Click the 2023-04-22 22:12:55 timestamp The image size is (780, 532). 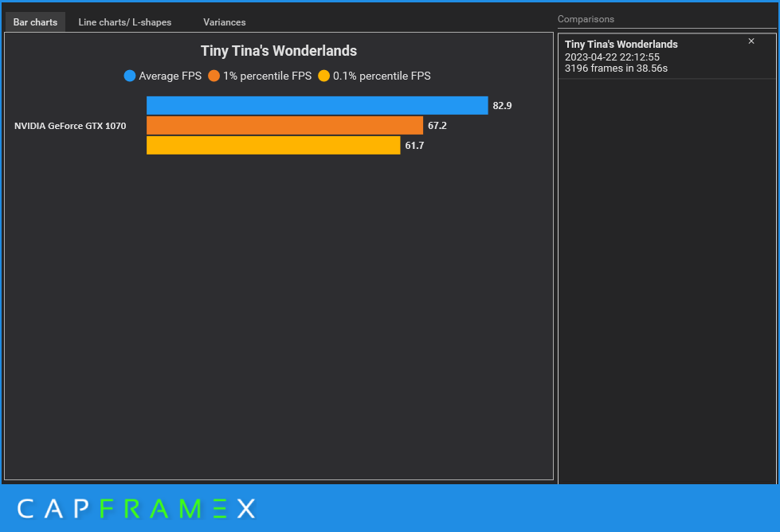(612, 57)
